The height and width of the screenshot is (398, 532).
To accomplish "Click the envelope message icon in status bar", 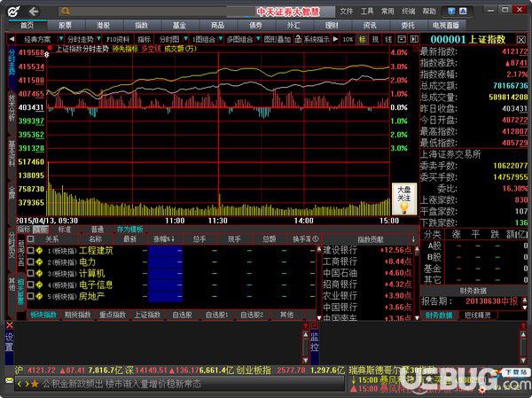I will point(9,380).
